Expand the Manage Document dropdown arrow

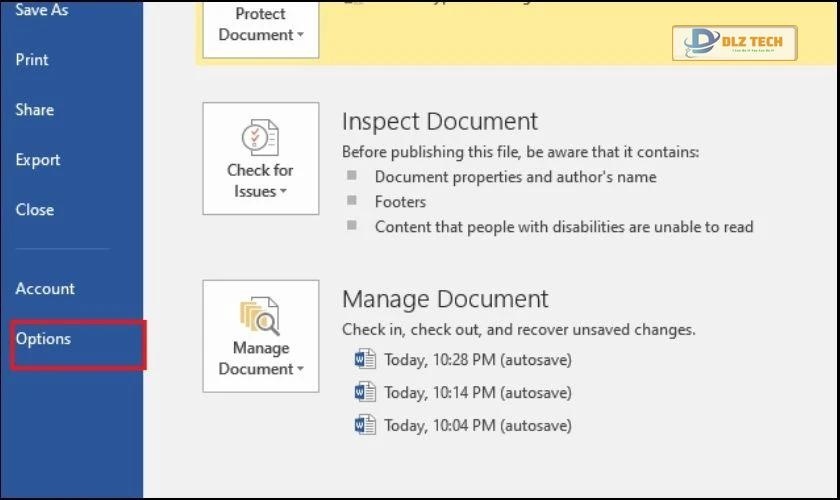click(x=300, y=370)
